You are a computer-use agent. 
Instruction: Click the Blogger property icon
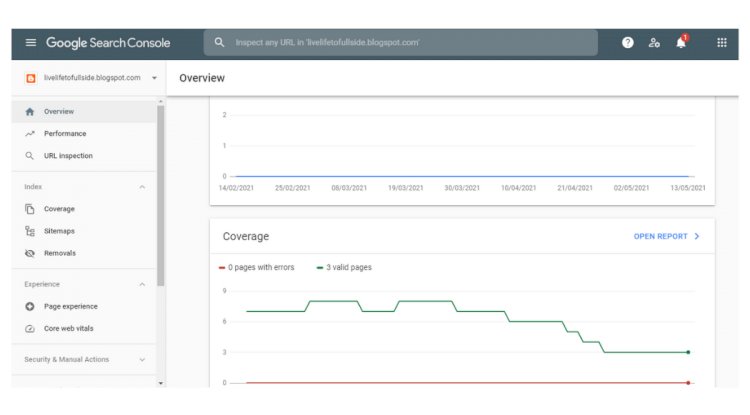[31, 78]
